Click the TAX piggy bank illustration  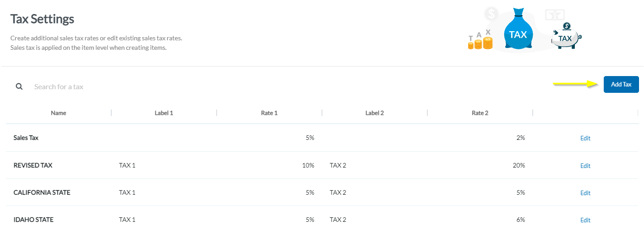click(x=565, y=38)
